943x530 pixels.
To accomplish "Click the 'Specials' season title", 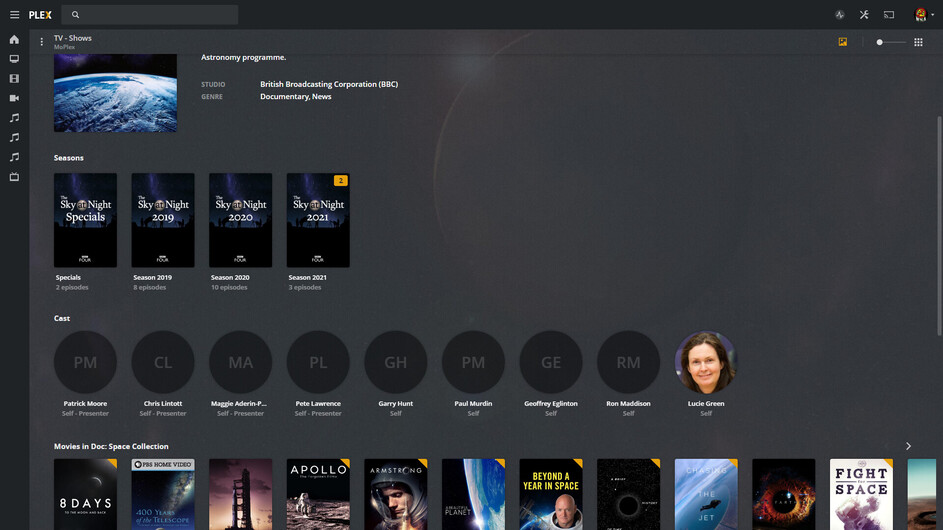I will tap(68, 277).
